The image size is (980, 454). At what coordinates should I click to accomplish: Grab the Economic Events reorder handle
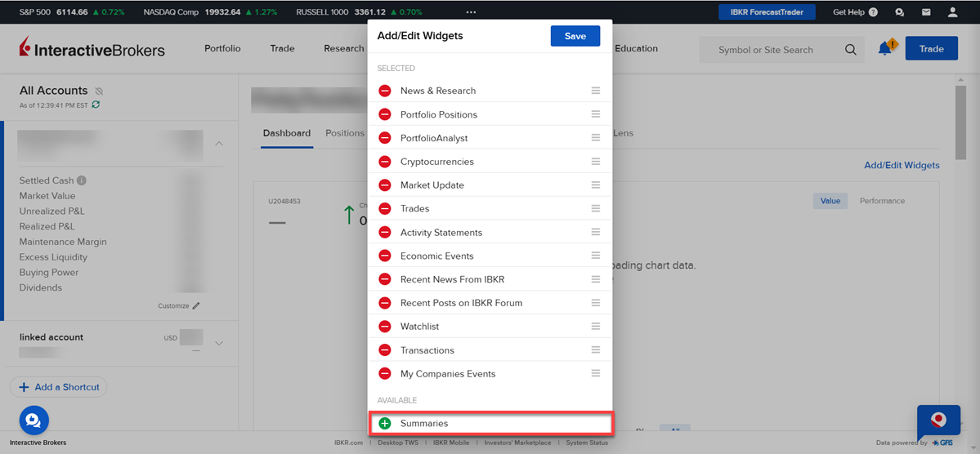(596, 256)
